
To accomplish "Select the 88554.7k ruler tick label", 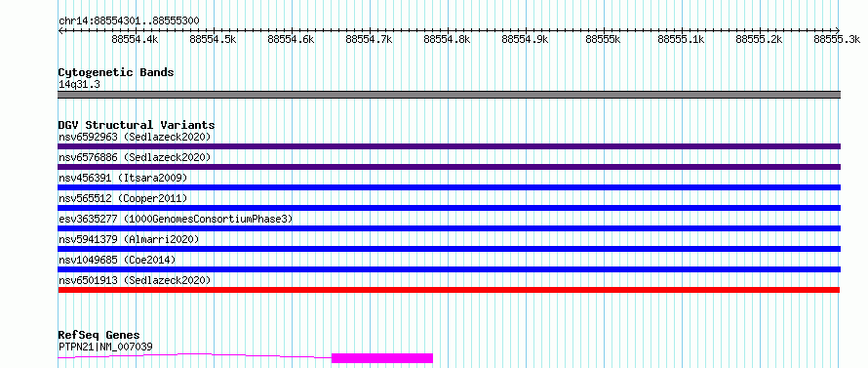I will [369, 39].
